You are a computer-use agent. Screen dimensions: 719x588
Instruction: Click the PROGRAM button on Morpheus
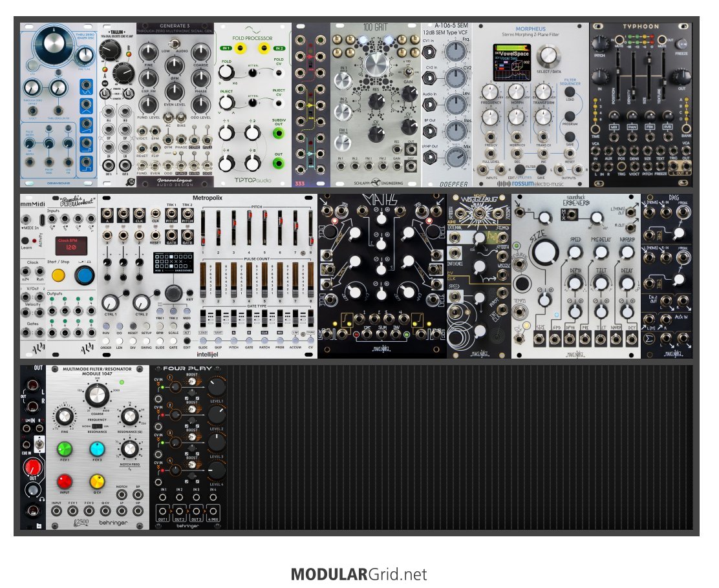point(570,116)
